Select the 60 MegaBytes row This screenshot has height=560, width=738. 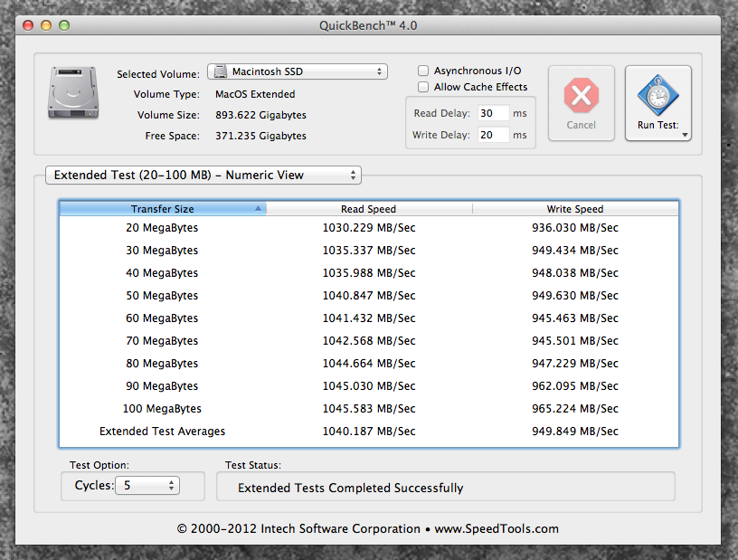tap(369, 318)
